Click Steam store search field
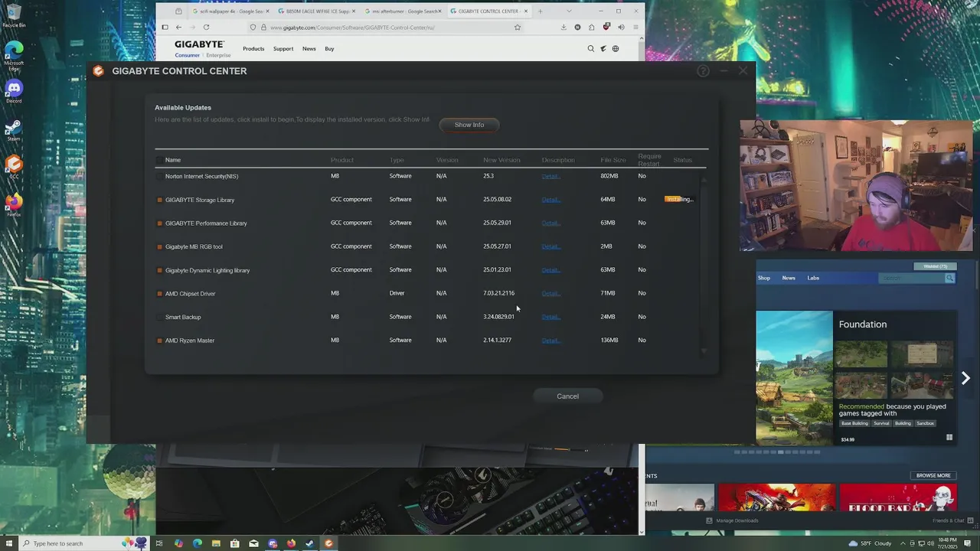The image size is (980, 551). point(911,278)
